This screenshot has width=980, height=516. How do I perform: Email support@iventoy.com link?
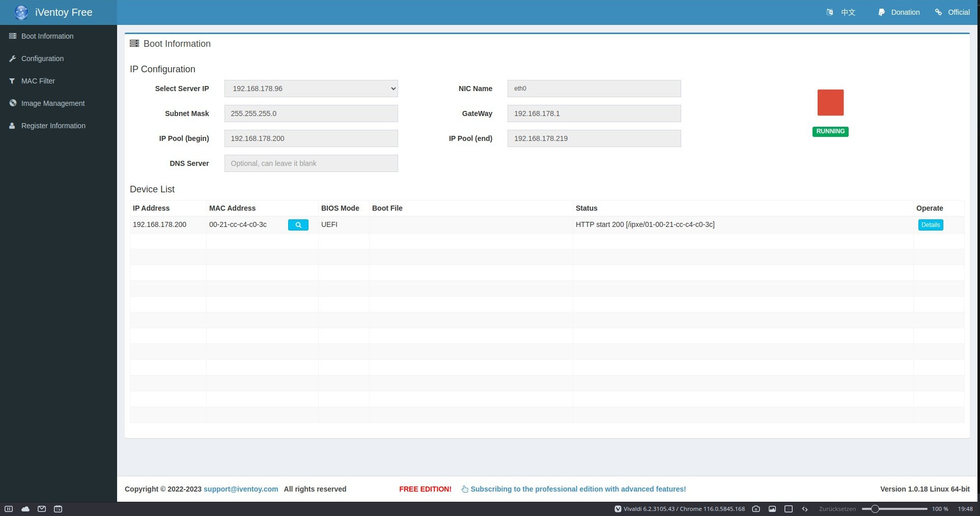241,489
